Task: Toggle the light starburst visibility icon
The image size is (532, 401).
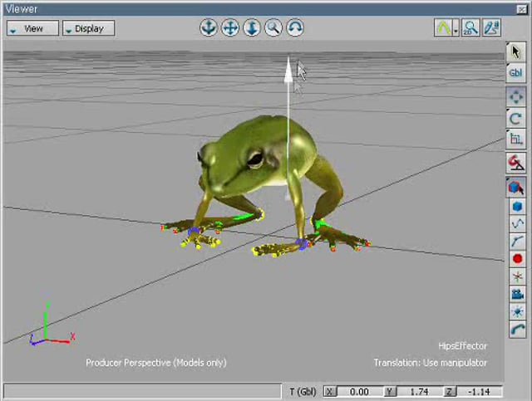Action: 517,312
